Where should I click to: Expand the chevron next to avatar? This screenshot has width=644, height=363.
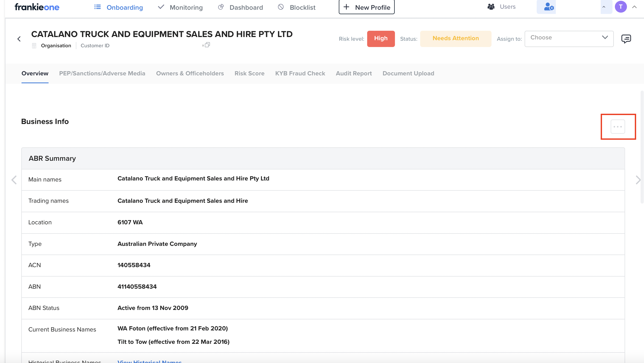(x=634, y=7)
